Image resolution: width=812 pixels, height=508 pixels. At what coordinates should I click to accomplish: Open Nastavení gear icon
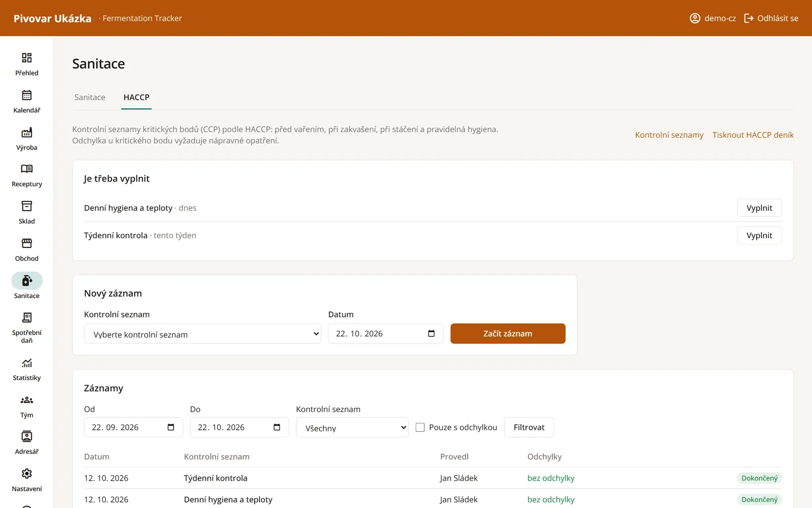tap(27, 474)
